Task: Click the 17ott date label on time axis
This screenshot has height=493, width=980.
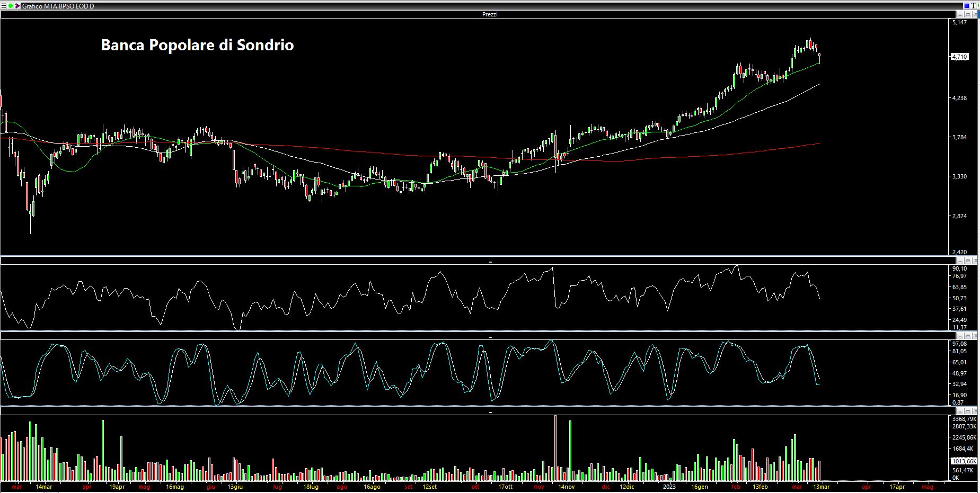Action: [x=506, y=487]
